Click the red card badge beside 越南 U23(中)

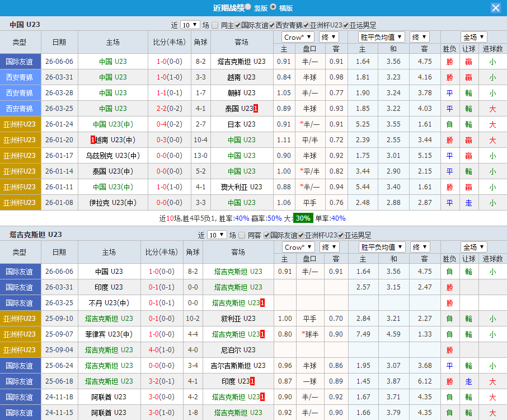[92, 140]
